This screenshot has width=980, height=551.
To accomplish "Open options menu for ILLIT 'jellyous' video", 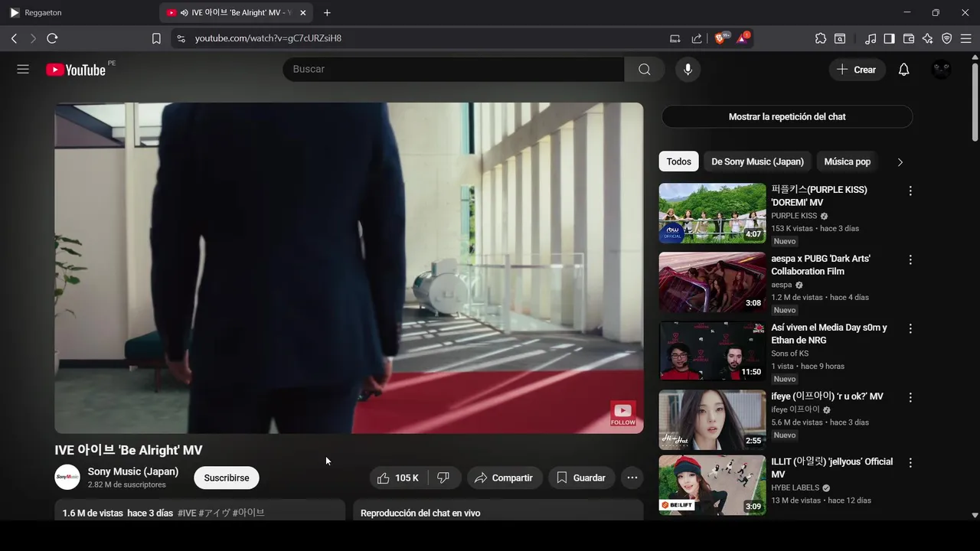I will pos(910,462).
